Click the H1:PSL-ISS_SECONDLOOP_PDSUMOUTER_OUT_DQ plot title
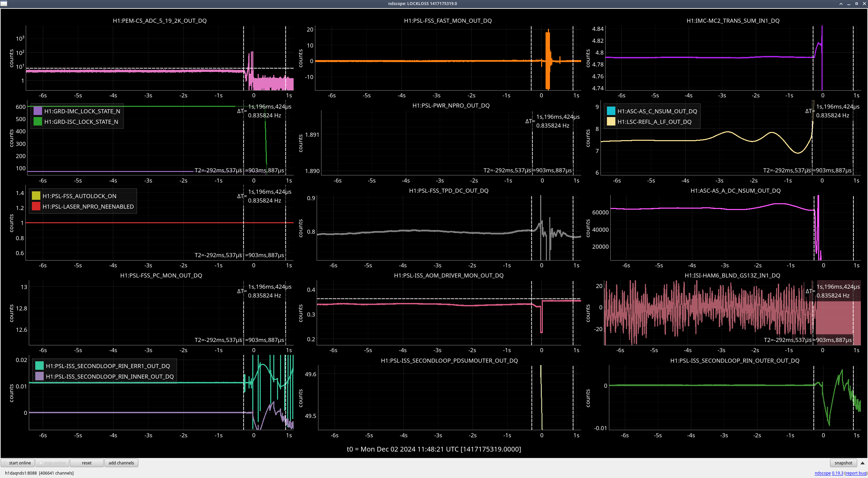868x478 pixels. [449, 361]
